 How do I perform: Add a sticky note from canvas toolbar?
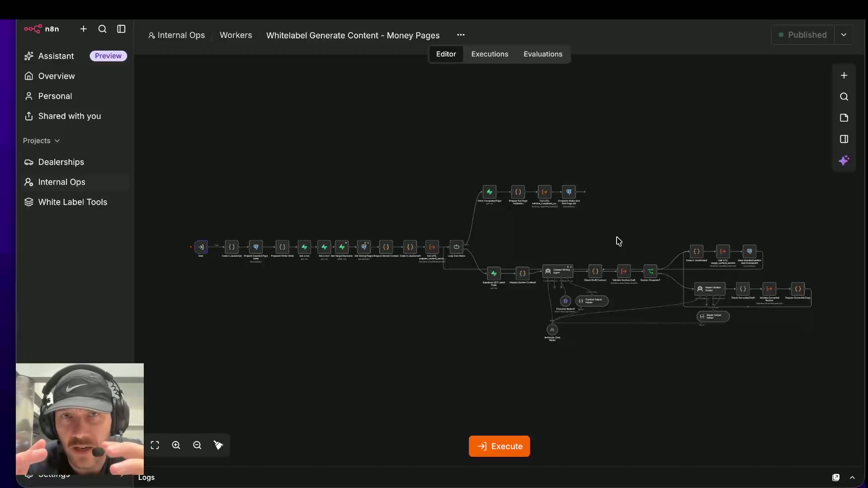[844, 118]
